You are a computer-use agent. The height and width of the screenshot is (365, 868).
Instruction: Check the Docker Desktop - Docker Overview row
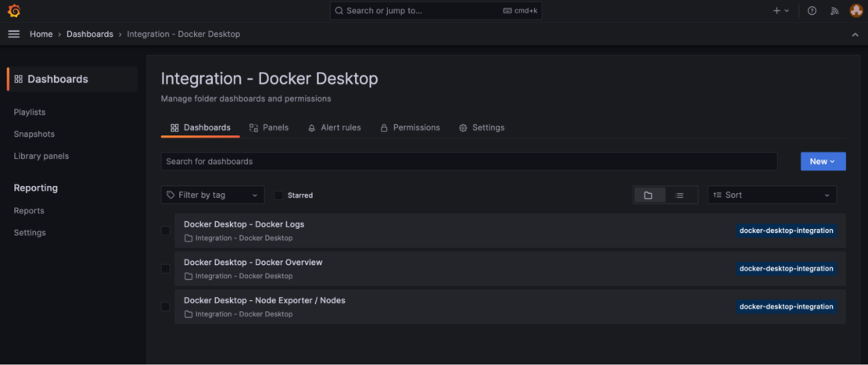pyautogui.click(x=165, y=269)
